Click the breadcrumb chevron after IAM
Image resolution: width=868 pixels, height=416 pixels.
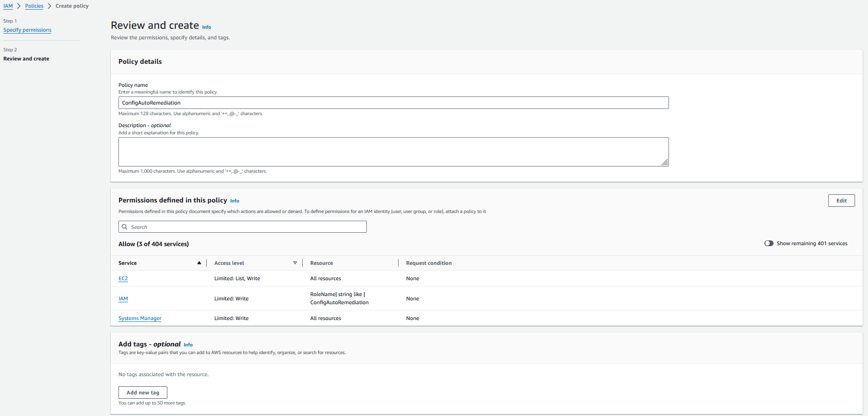pos(19,6)
